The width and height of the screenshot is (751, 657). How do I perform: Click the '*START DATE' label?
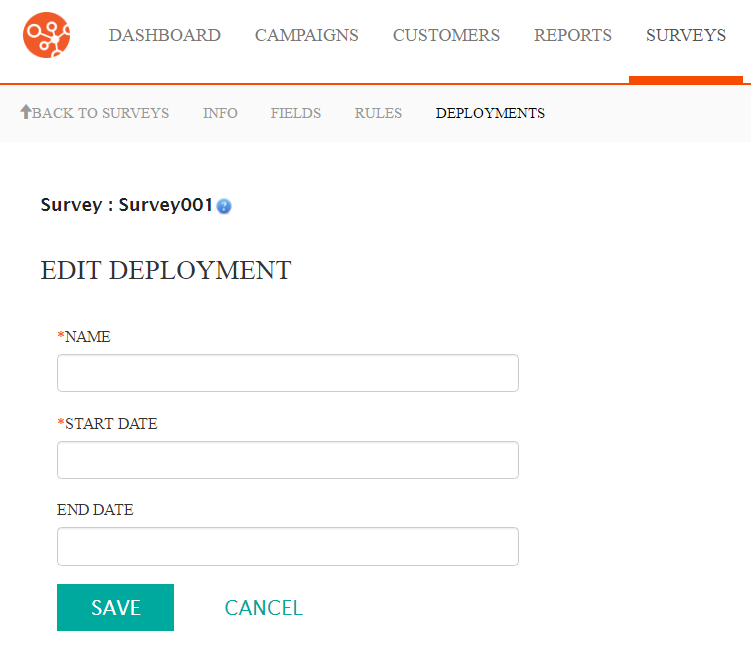(107, 424)
